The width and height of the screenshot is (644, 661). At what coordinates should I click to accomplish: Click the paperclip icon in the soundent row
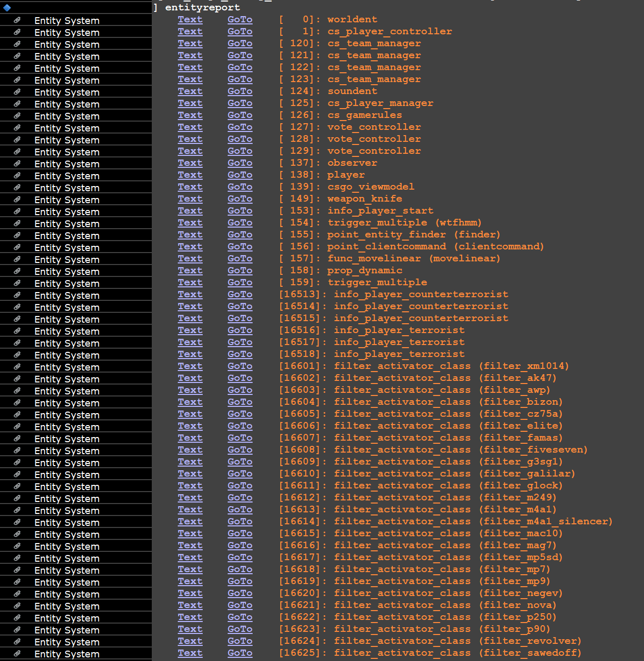pyautogui.click(x=17, y=92)
